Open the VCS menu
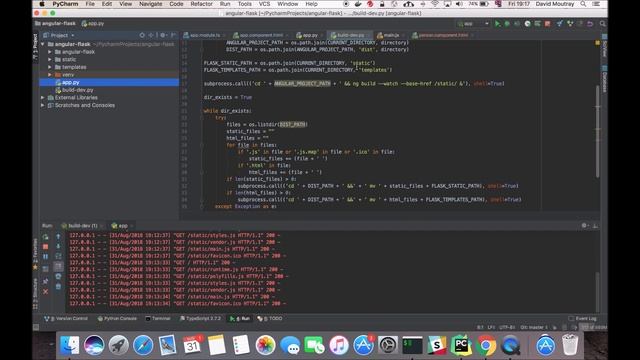Screen dimensions: 640x360 [x=264, y=4]
